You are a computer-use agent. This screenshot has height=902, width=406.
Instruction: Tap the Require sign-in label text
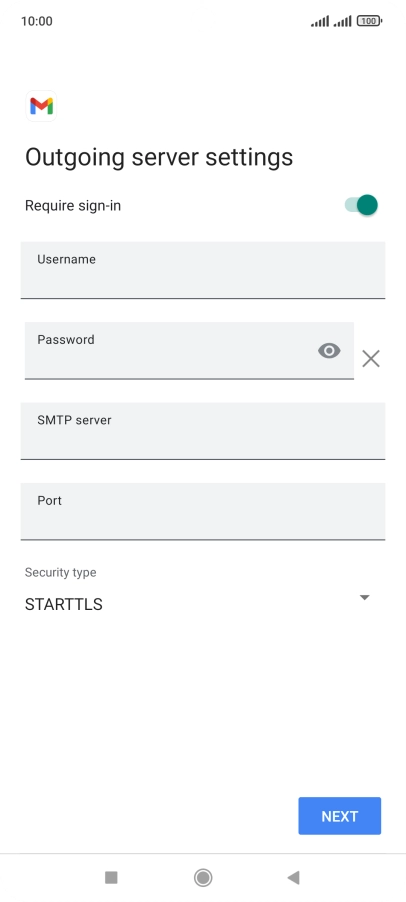[73, 205]
